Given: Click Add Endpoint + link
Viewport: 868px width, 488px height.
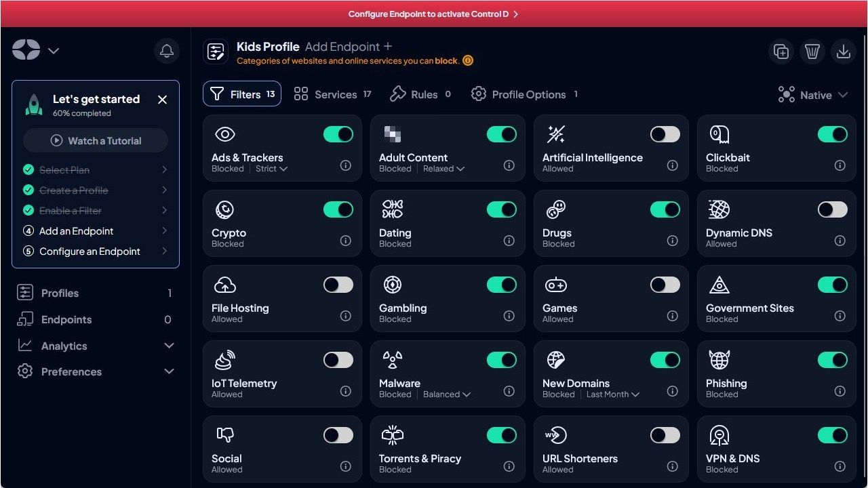Looking at the screenshot, I should (349, 47).
